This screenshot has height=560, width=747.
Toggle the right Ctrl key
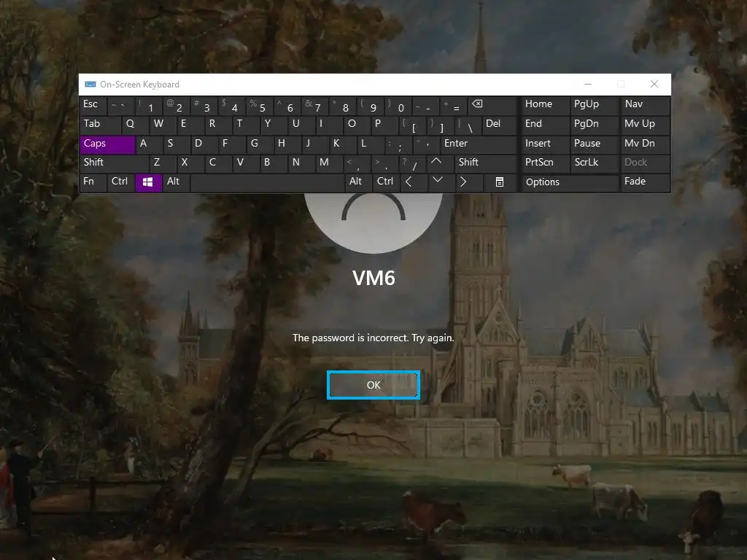point(386,182)
